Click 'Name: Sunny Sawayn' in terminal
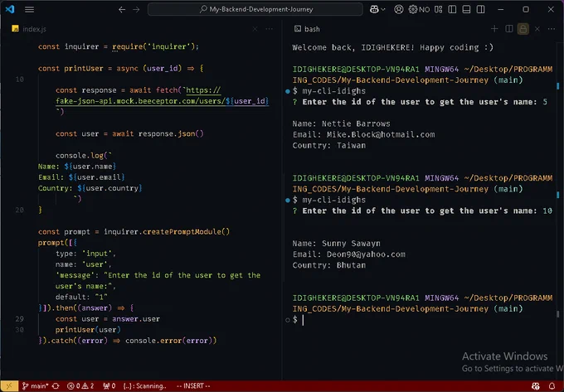The image size is (564, 392). [336, 244]
